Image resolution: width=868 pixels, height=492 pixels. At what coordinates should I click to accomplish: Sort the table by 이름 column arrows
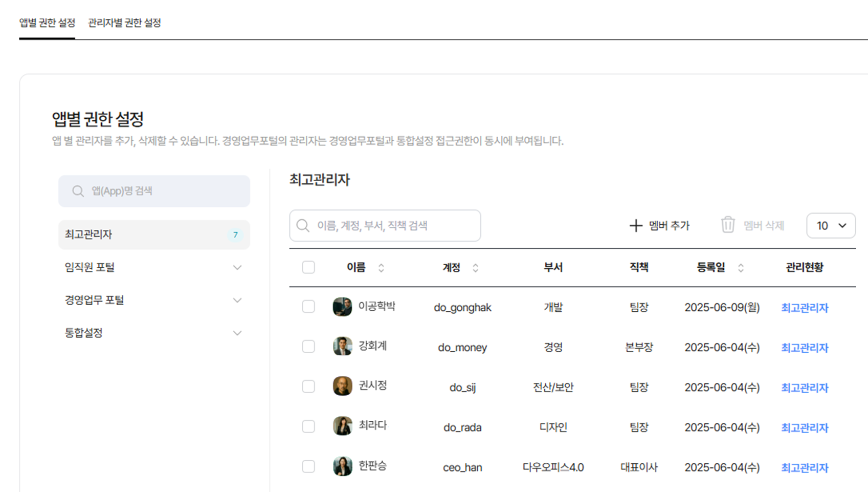pyautogui.click(x=381, y=268)
